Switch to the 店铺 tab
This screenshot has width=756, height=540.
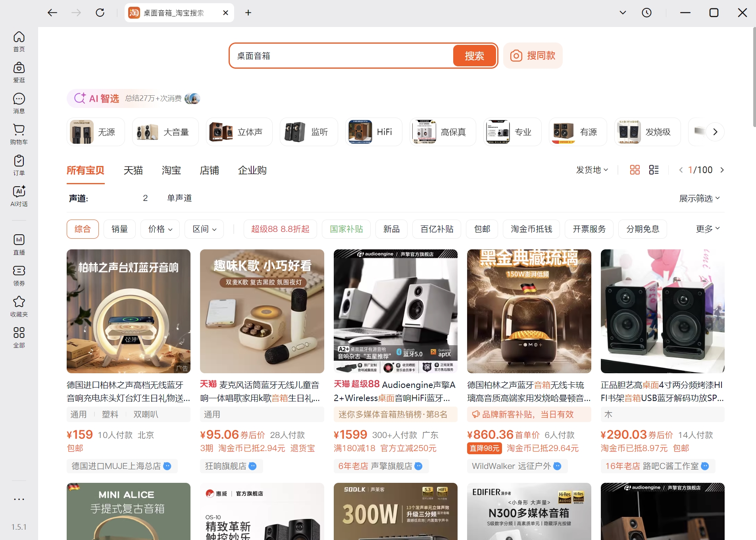pyautogui.click(x=209, y=170)
